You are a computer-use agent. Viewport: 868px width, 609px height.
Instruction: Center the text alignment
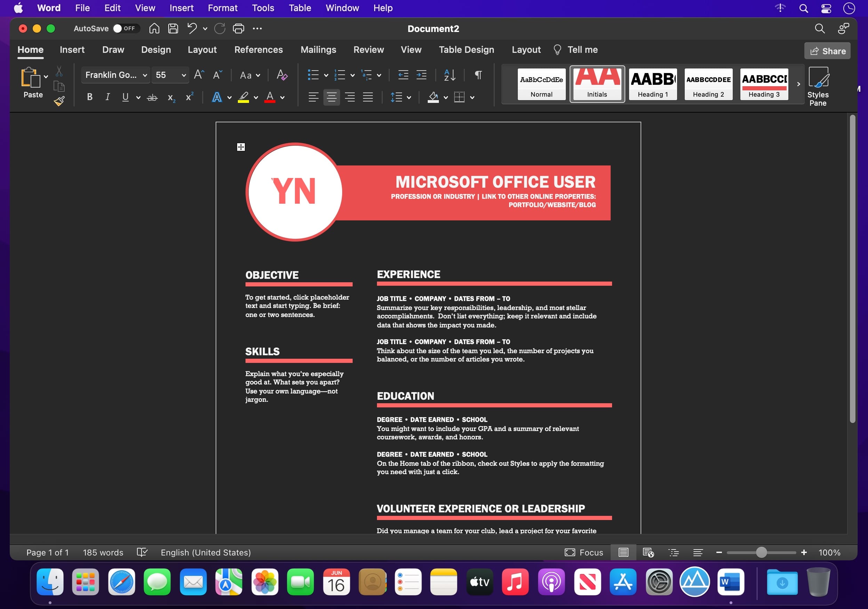pyautogui.click(x=331, y=97)
